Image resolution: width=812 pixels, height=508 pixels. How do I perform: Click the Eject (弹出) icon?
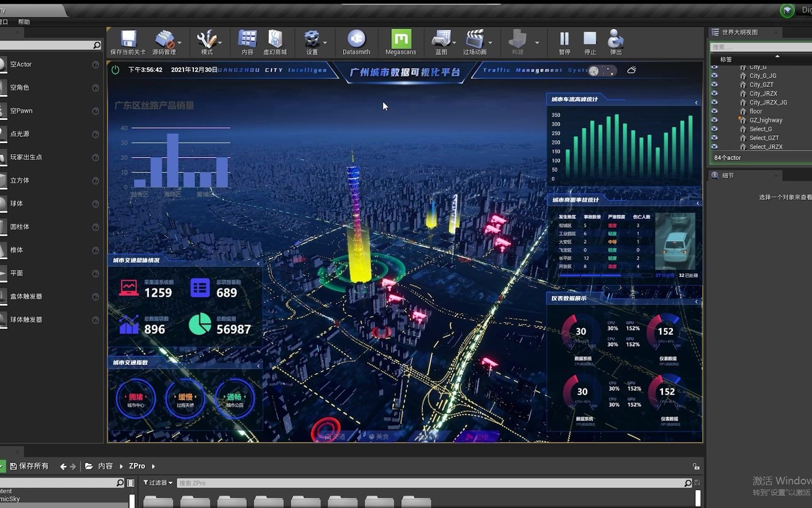[x=616, y=40]
